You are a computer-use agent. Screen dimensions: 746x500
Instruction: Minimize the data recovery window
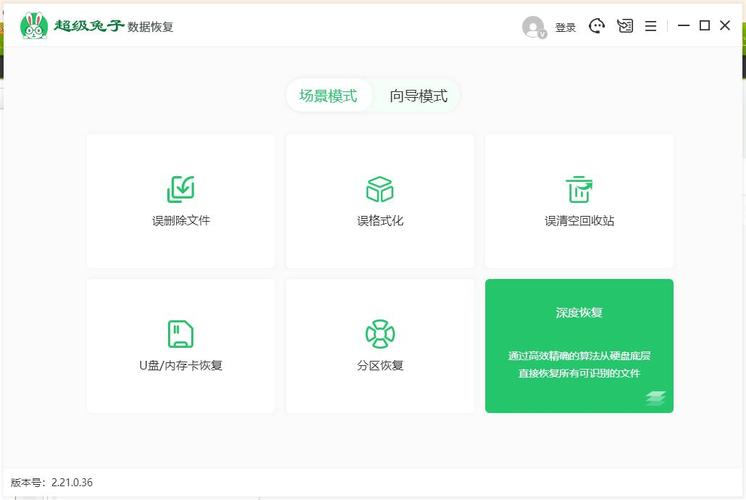(684, 26)
